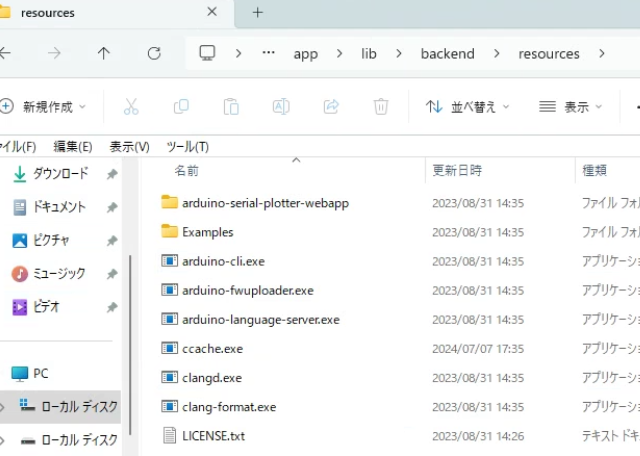Viewport: 640px width, 456px height.
Task: Click the pin icon beside ビデオ
Action: point(112,307)
